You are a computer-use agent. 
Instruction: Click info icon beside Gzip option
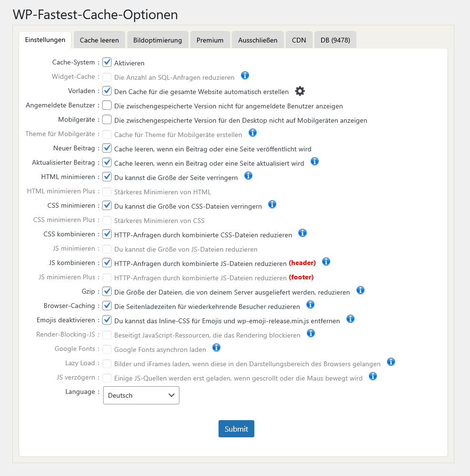(360, 290)
